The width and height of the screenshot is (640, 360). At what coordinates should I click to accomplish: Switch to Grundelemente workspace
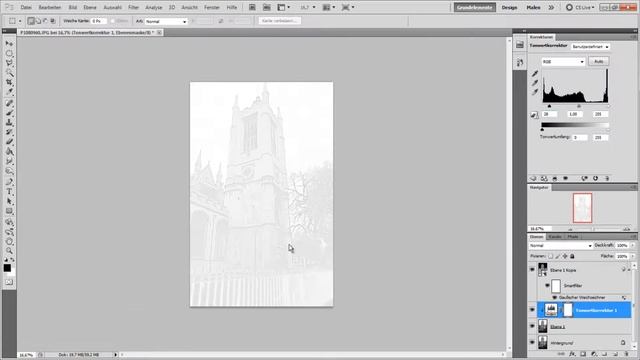point(475,7)
